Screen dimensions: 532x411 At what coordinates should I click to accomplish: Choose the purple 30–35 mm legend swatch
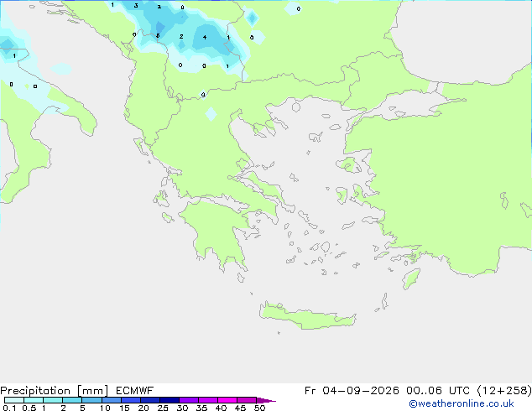pos(189,400)
